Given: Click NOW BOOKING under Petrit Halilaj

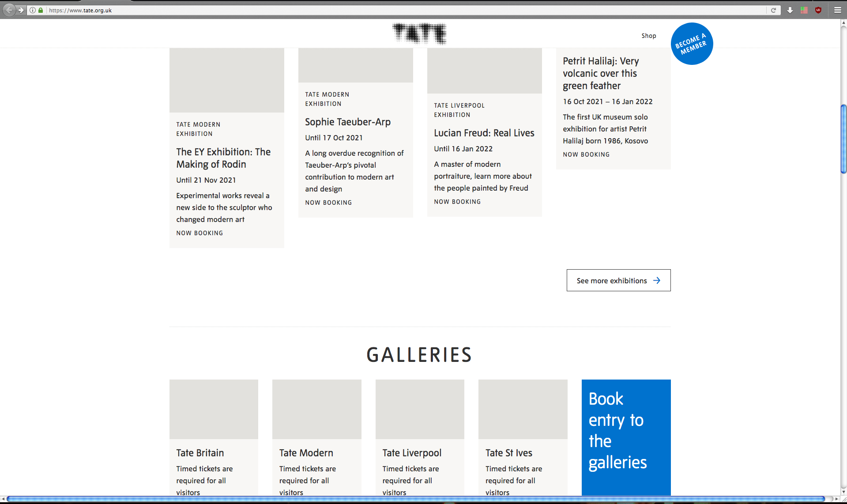Looking at the screenshot, I should (x=586, y=154).
